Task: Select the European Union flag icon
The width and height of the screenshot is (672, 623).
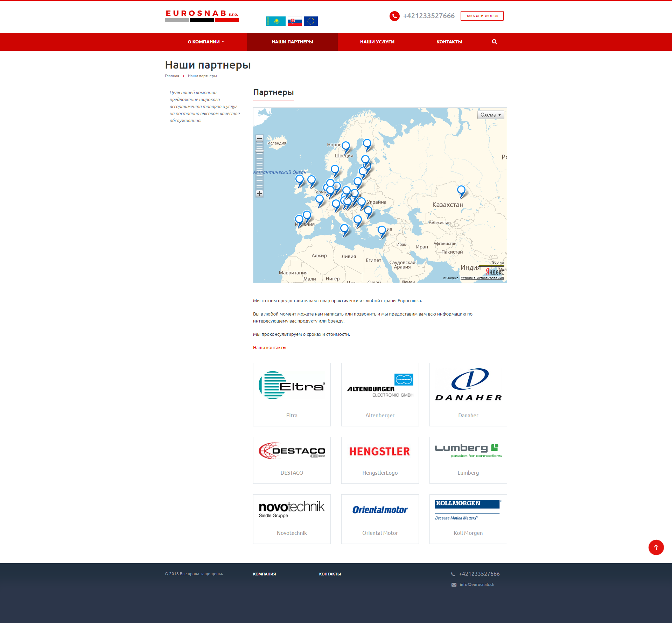Action: tap(310, 21)
